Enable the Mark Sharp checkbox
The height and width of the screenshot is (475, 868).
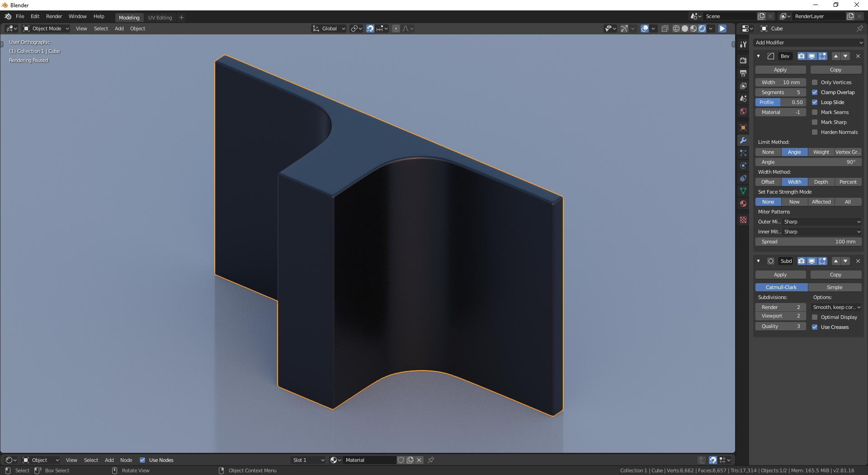815,122
